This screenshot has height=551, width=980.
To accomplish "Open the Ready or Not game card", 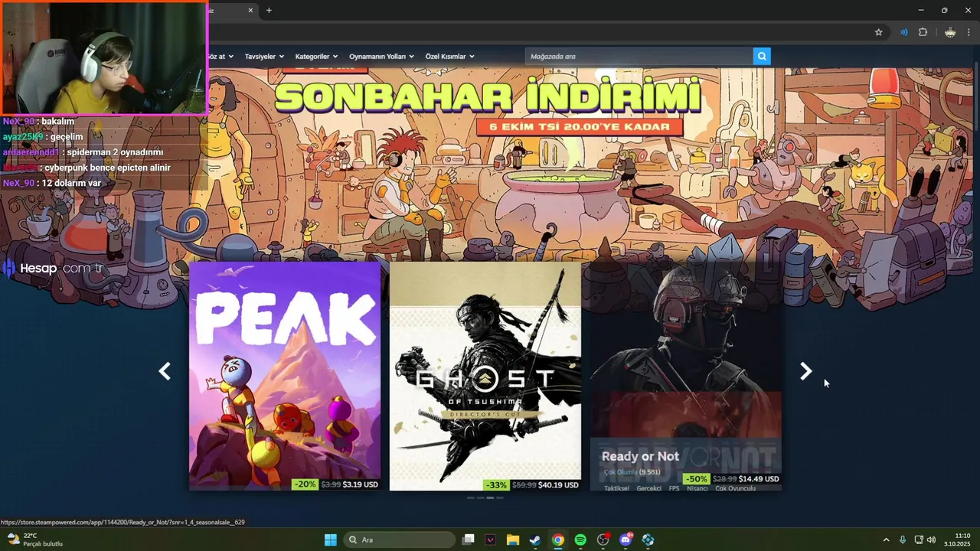I will click(x=686, y=376).
